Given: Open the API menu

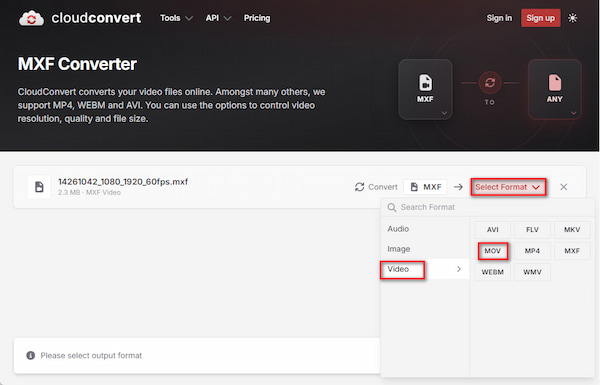Looking at the screenshot, I should pos(218,18).
